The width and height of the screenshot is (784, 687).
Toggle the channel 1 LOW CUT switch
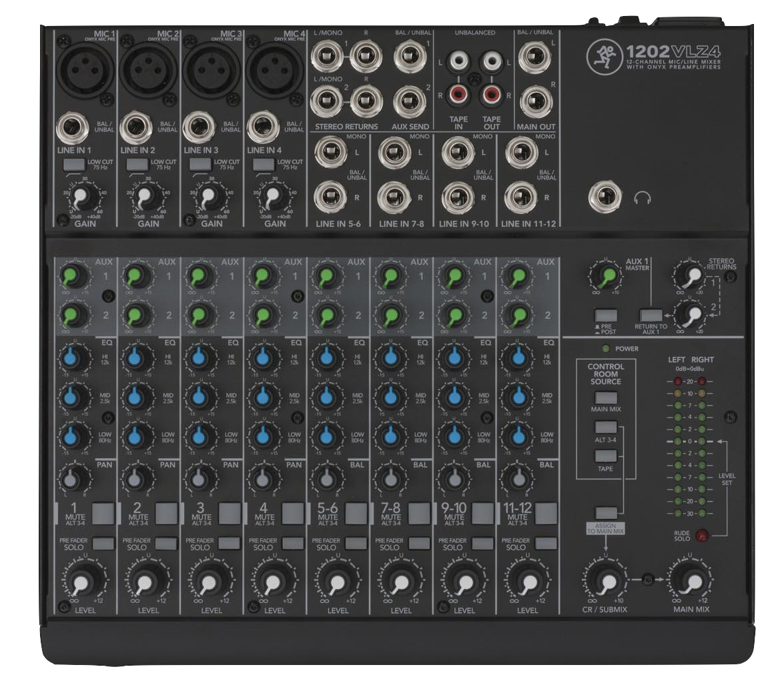(73, 164)
